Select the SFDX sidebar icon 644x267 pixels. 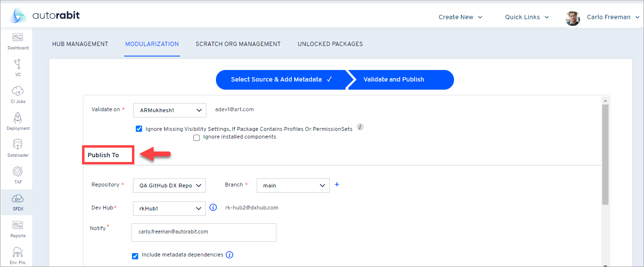(x=18, y=202)
